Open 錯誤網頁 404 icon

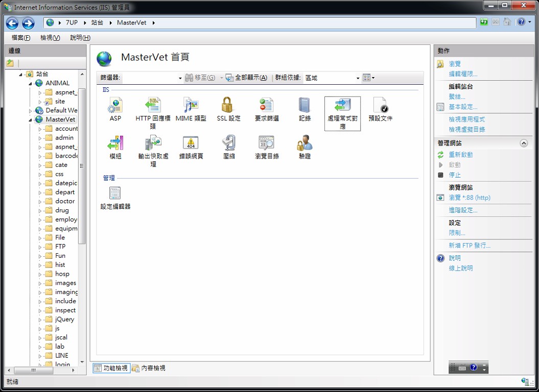(x=191, y=147)
